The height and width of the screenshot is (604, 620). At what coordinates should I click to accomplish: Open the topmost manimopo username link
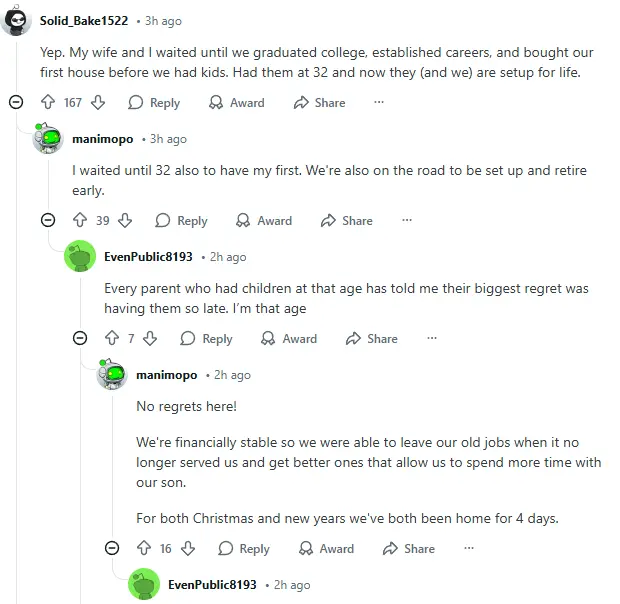point(102,138)
